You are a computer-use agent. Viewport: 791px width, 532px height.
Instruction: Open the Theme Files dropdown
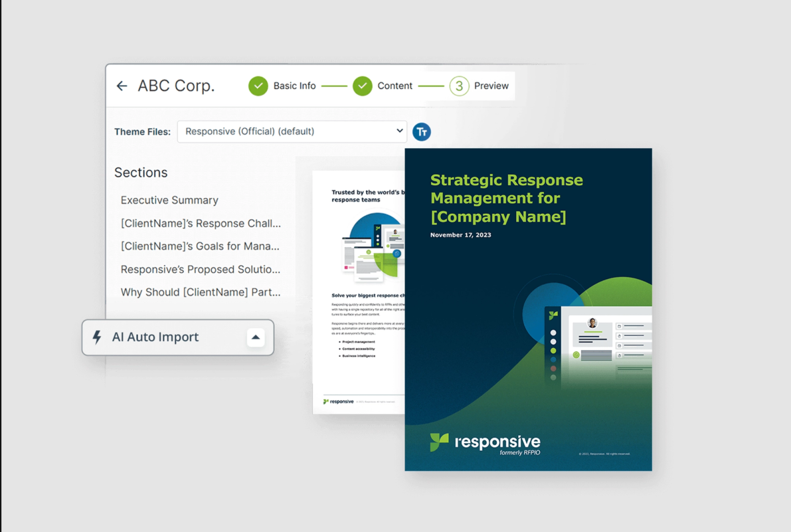coord(292,131)
